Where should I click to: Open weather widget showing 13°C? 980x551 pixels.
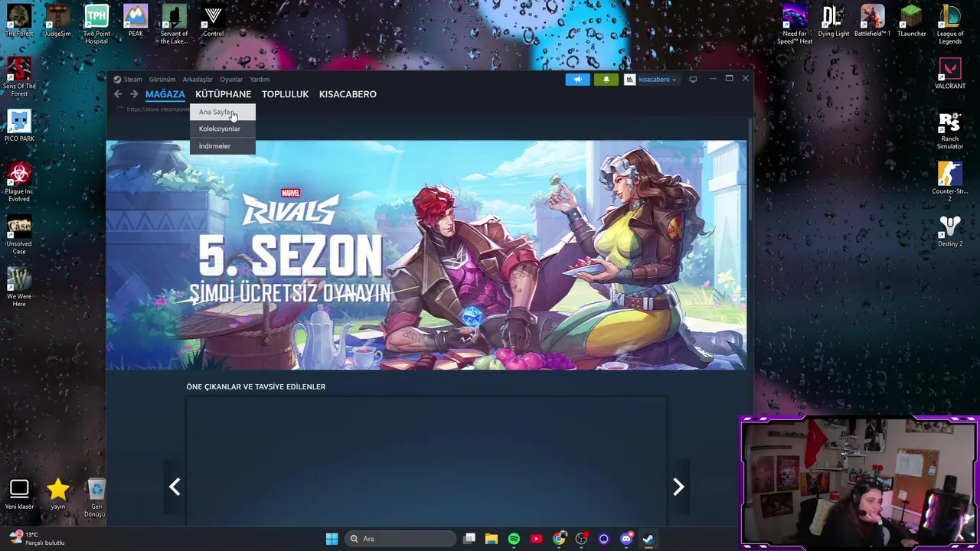pyautogui.click(x=37, y=539)
